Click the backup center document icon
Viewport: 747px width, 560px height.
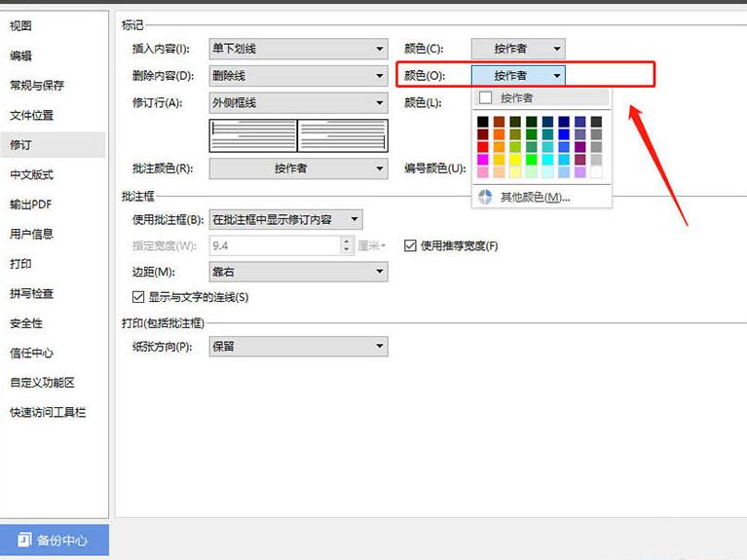(24, 540)
